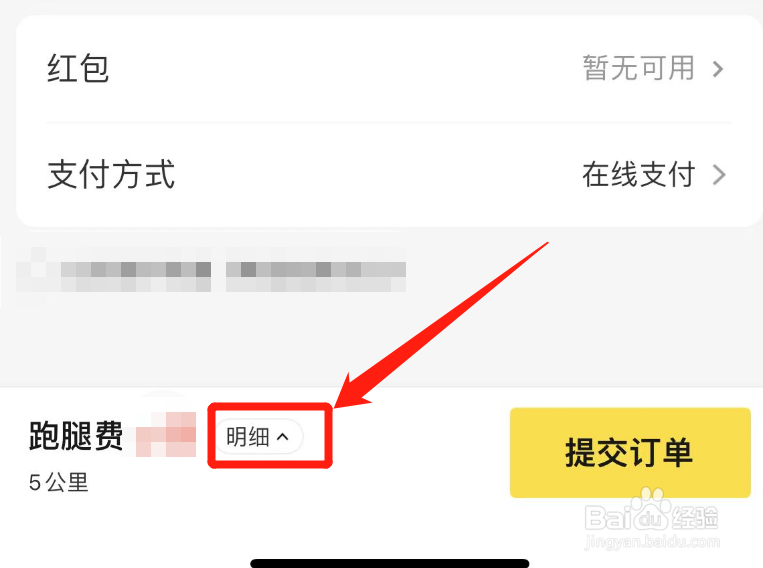
Task: Tap the 5公里 distance text
Action: coord(58,483)
